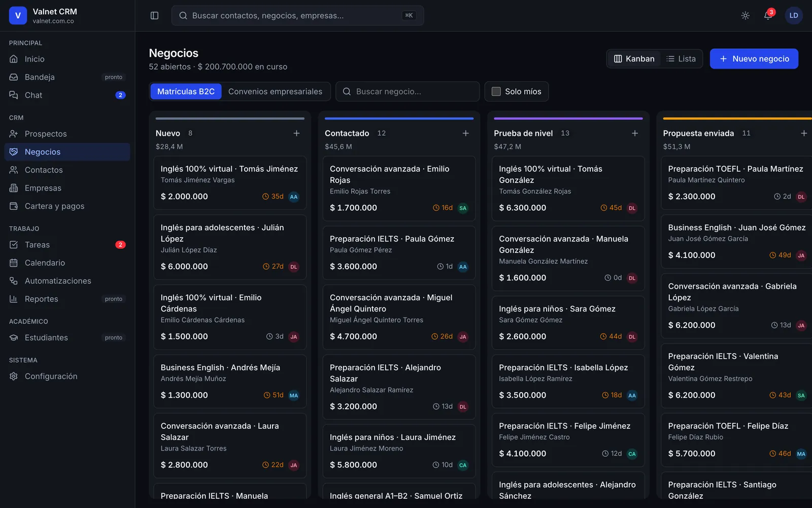Select the Matrículas B2C pipeline tab

click(x=186, y=91)
